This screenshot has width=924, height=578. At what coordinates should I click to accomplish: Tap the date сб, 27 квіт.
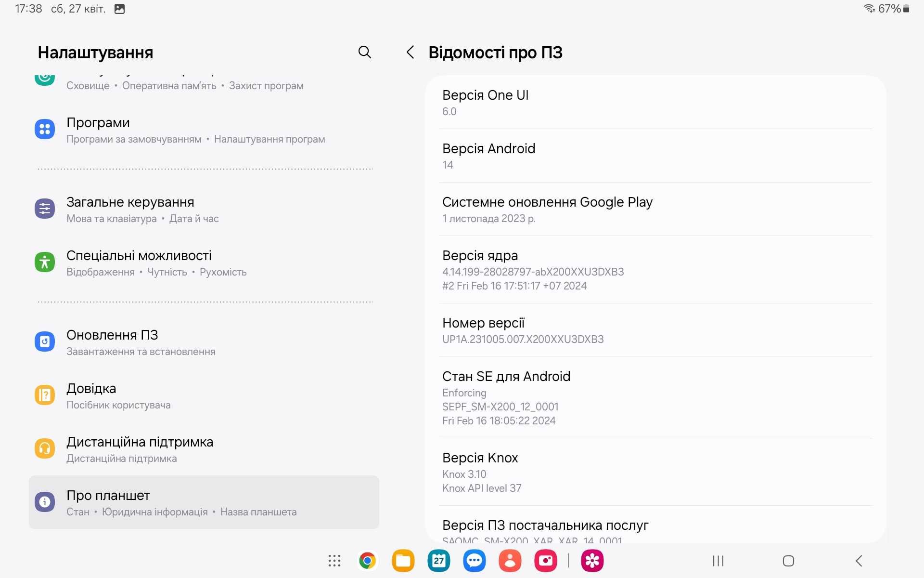click(x=78, y=9)
